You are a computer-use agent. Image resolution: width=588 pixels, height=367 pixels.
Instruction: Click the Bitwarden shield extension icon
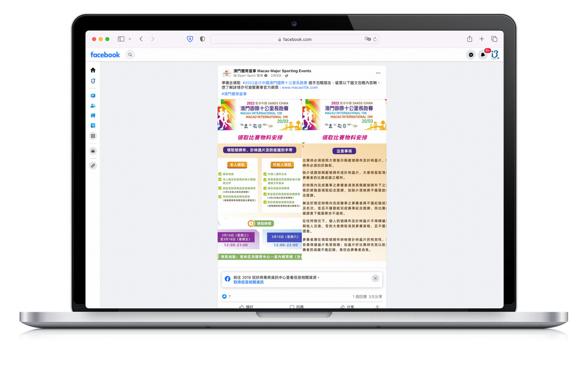point(190,39)
